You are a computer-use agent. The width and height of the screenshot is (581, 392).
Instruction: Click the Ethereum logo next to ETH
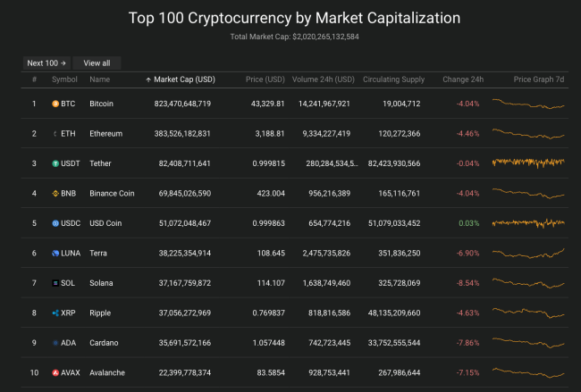(x=55, y=134)
